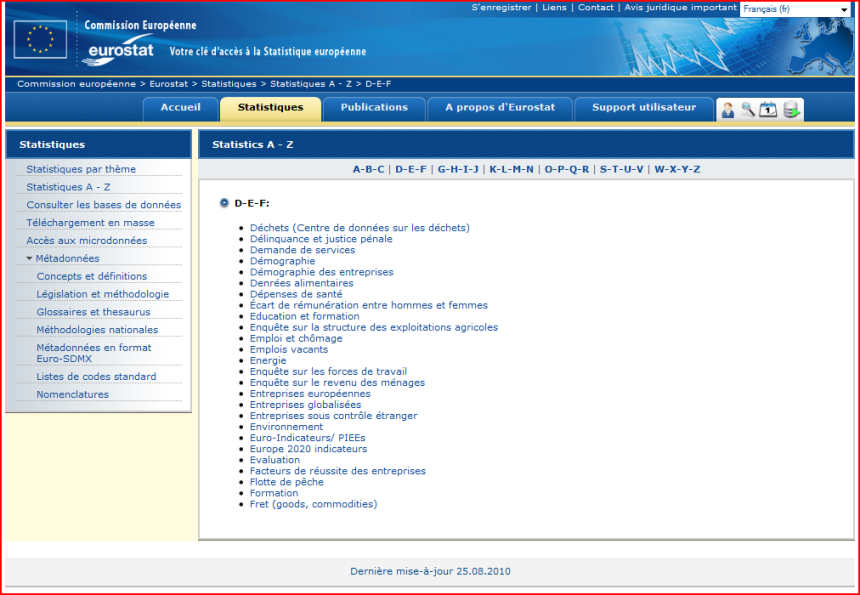Screen dimensions: 860x595
Task: Click the user profile icon
Action: 728,110
